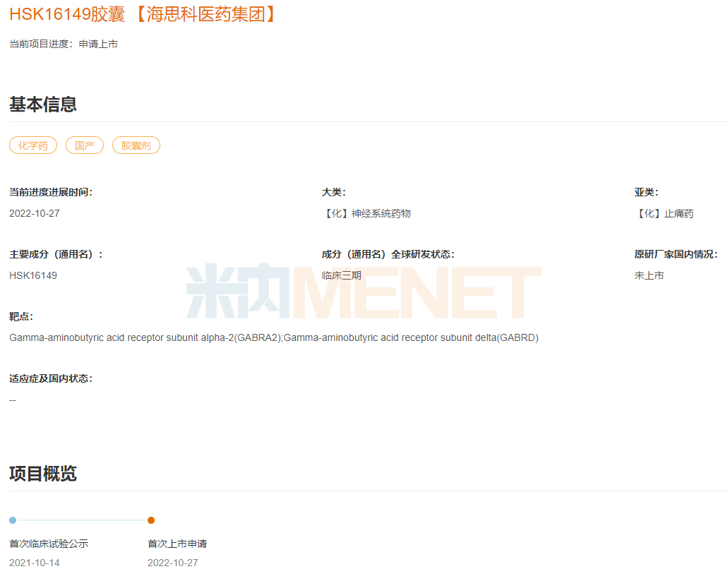Click the value 临床三期
The height and width of the screenshot is (581, 728).
(x=342, y=275)
